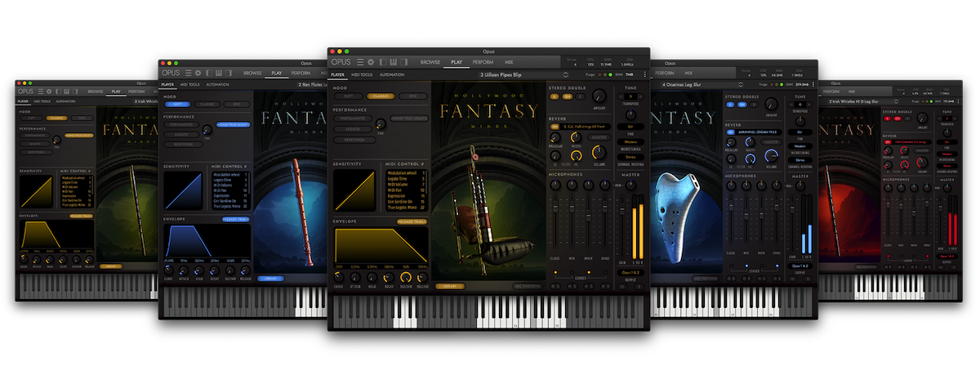Adjust the Fine tune knob

click(x=630, y=114)
